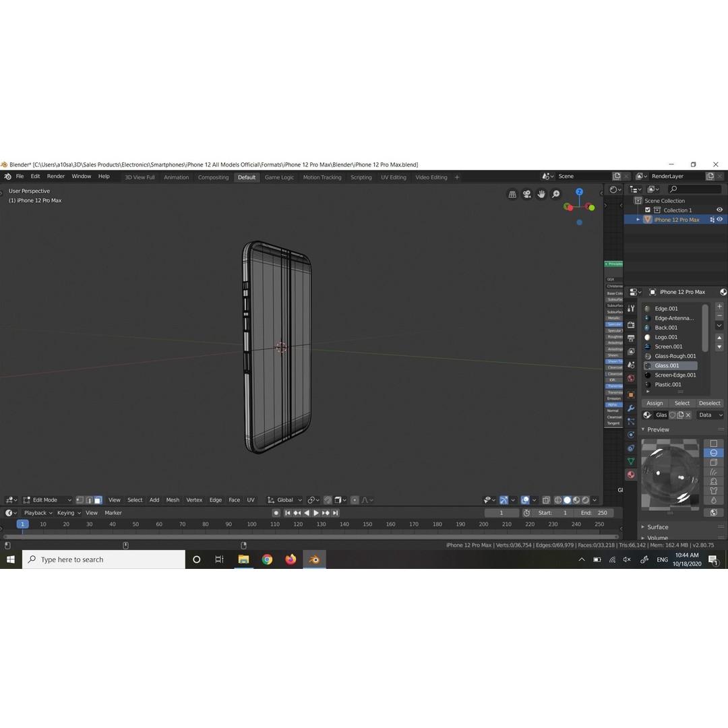The image size is (728, 728).
Task: Open the Render properties tab
Action: (x=630, y=324)
